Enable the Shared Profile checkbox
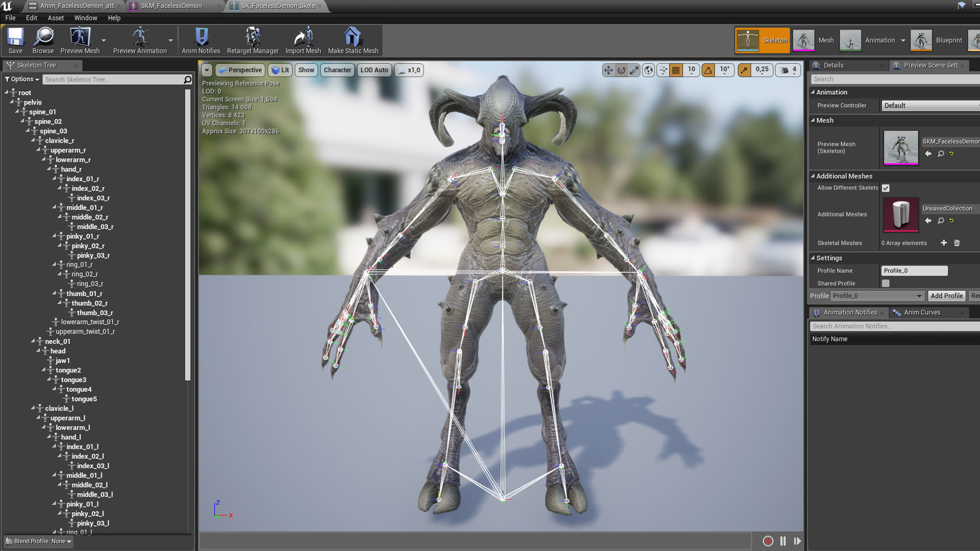The width and height of the screenshot is (980, 551). point(886,283)
